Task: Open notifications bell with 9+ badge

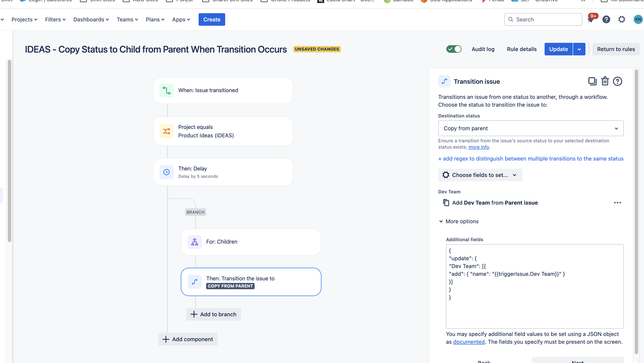Action: pyautogui.click(x=591, y=19)
